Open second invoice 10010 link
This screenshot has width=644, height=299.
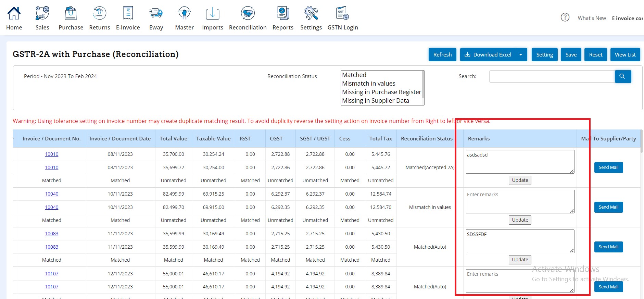tap(52, 167)
